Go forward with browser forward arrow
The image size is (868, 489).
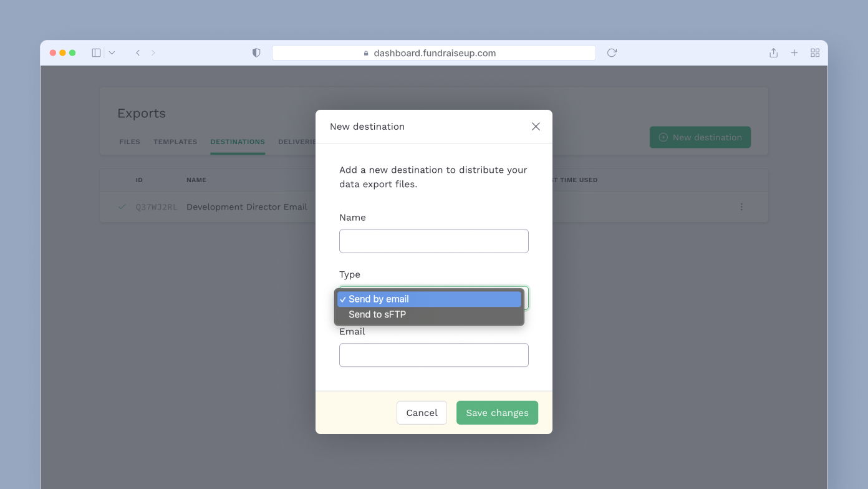point(153,53)
